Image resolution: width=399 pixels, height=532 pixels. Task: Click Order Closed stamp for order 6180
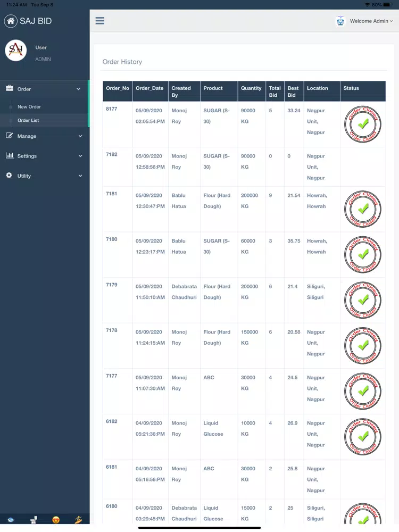click(363, 514)
